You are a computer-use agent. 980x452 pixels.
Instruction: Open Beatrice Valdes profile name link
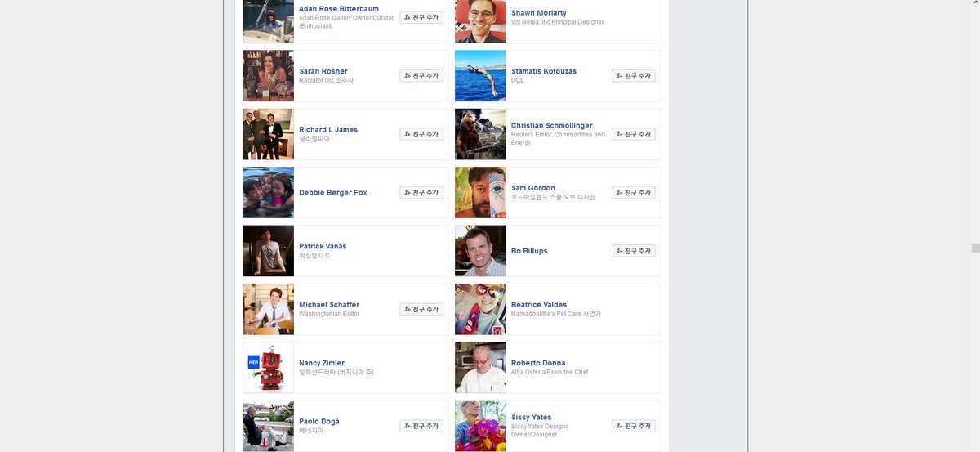pos(539,305)
